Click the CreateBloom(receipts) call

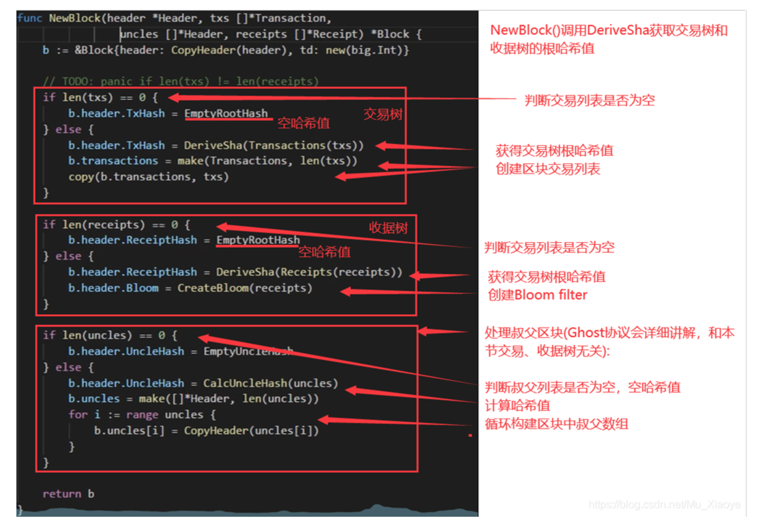point(244,288)
